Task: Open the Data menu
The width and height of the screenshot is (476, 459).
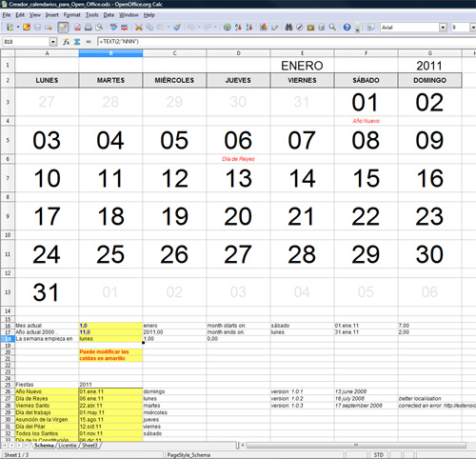Action: tap(109, 15)
